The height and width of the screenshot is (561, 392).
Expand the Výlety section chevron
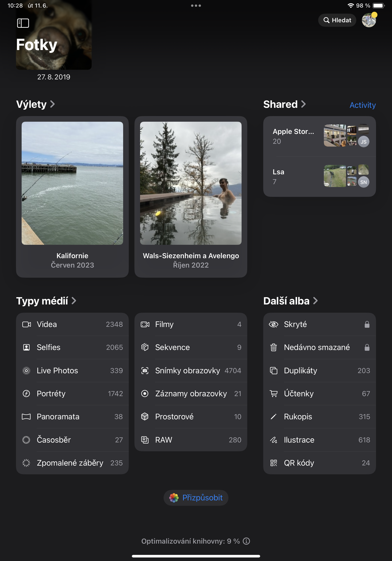pyautogui.click(x=53, y=104)
